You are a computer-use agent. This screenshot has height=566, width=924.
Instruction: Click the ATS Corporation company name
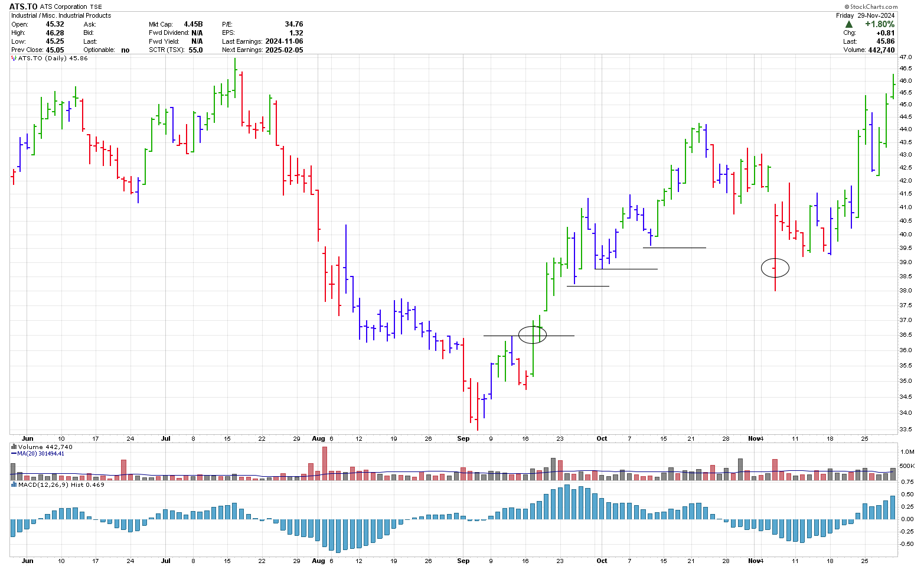[64, 7]
